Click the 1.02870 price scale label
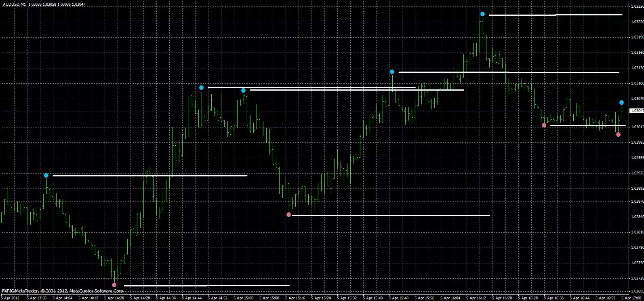The image size is (644, 301). point(637,201)
